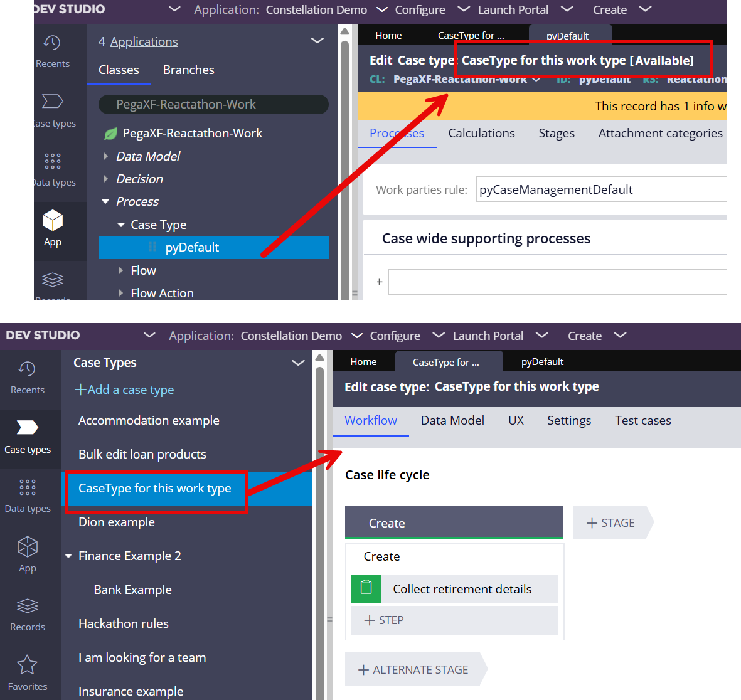Expand the Data Model tree node
741x700 pixels.
[105, 156]
